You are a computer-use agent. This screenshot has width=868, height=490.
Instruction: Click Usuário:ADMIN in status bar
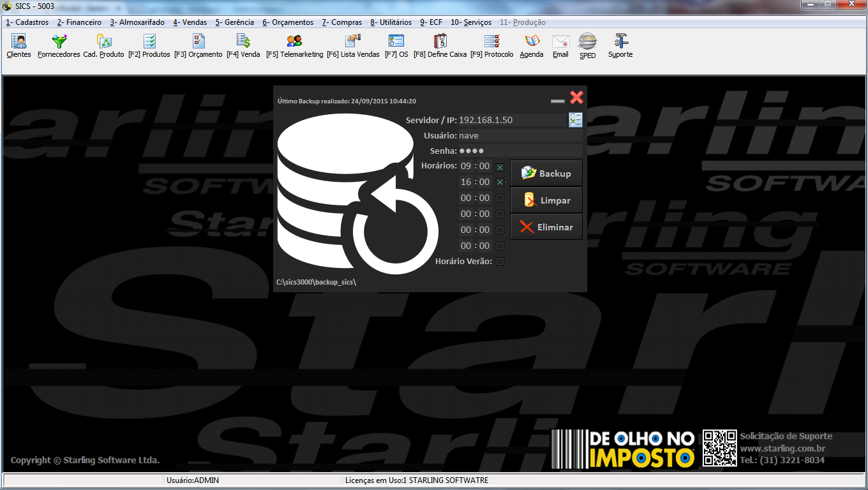pos(192,480)
